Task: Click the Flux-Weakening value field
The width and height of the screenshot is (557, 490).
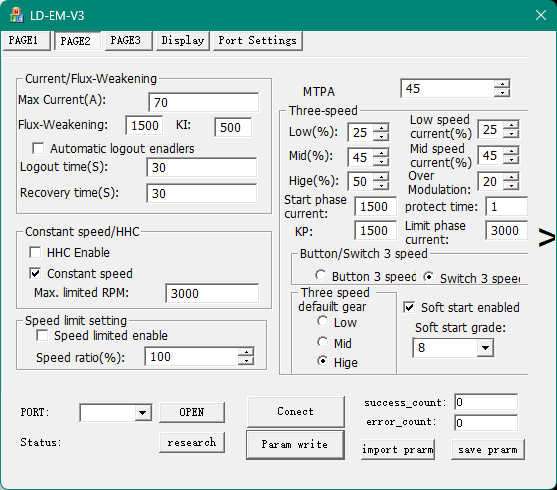Action: [x=144, y=125]
